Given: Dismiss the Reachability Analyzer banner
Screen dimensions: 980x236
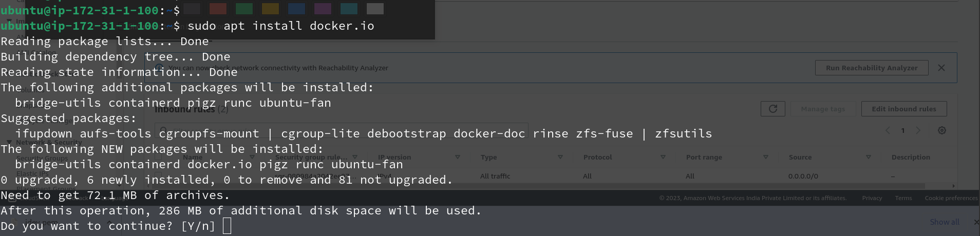Looking at the screenshot, I should click(941, 68).
